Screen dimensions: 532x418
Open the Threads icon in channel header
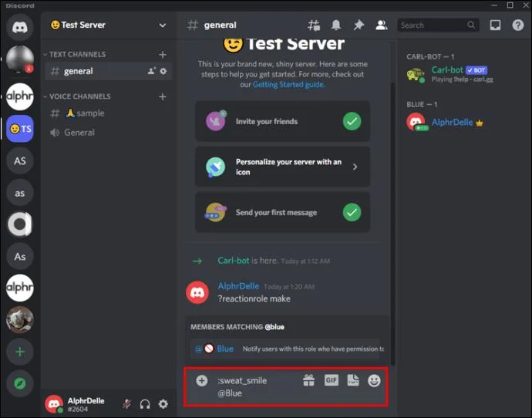click(x=314, y=25)
